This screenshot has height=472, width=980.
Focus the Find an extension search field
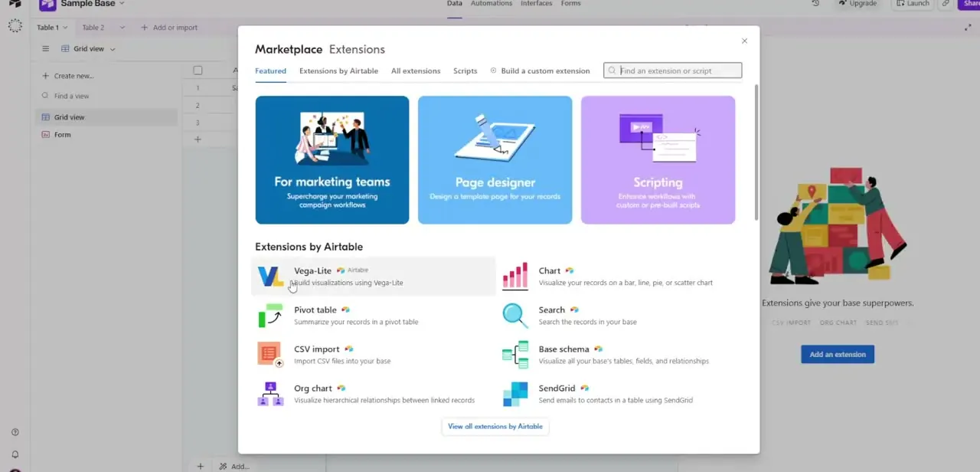(672, 70)
